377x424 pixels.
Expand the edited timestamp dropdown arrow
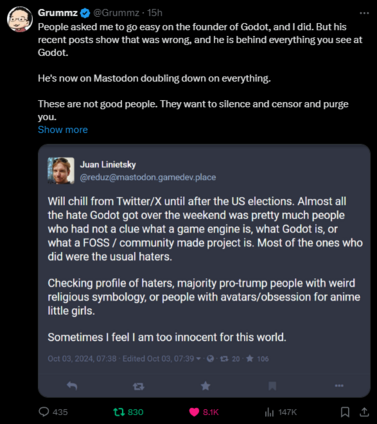(x=199, y=359)
